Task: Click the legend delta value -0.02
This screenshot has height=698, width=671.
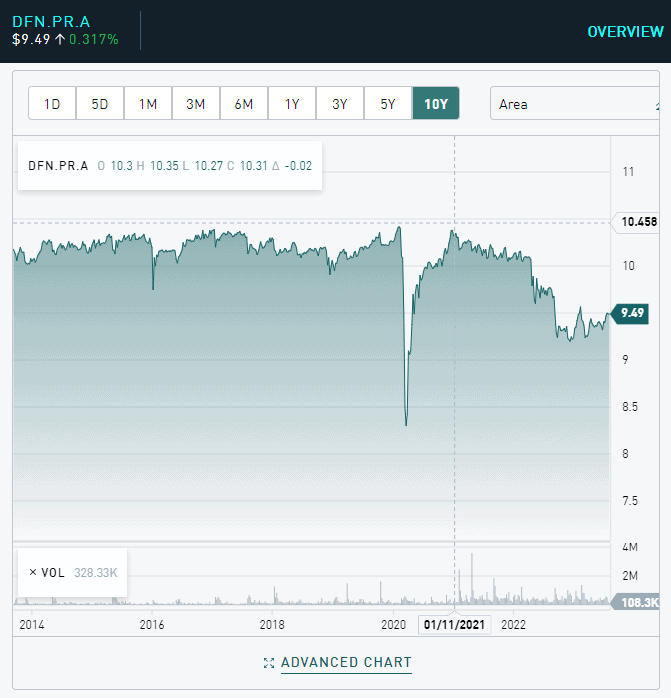Action: point(298,166)
